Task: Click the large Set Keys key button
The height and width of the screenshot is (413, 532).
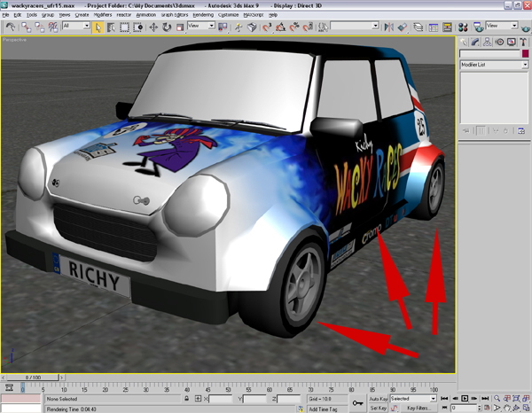Action: click(x=357, y=403)
